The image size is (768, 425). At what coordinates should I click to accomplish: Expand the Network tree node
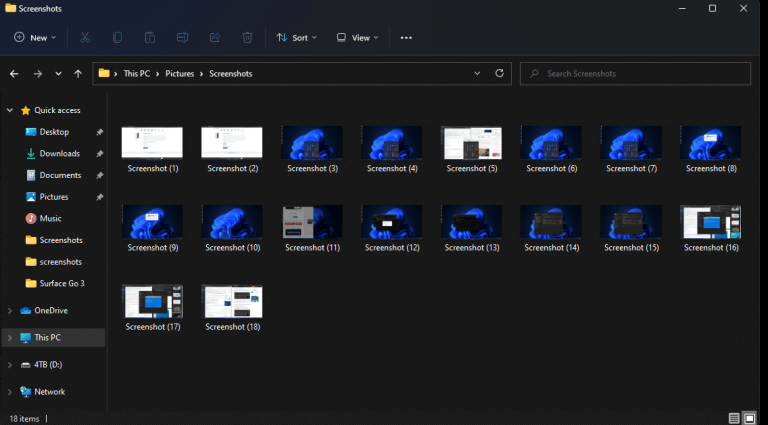coord(10,392)
